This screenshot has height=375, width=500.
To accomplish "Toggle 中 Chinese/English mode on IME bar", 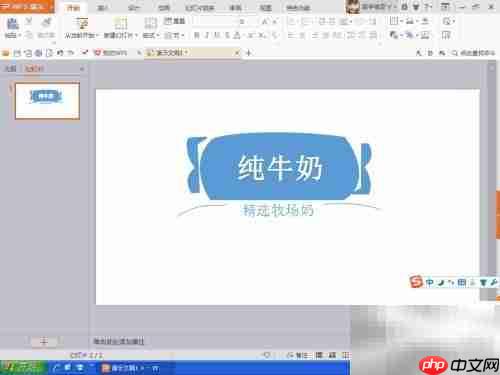I will [430, 283].
